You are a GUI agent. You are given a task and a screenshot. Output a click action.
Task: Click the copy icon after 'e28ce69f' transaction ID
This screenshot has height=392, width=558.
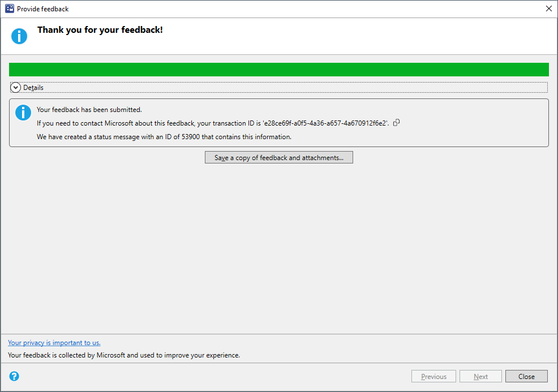(x=396, y=122)
